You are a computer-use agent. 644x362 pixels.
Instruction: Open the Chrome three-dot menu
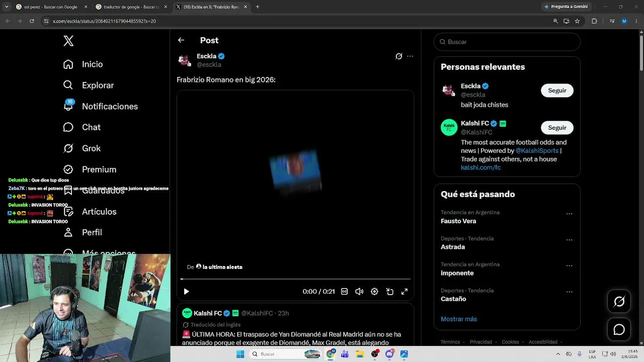[637, 21]
